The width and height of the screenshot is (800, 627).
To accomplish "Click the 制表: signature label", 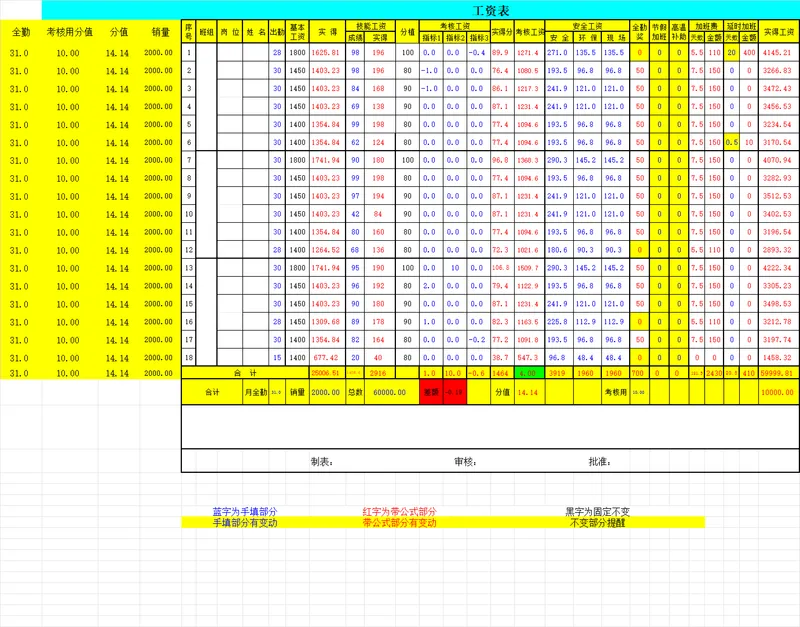I will coord(322,462).
